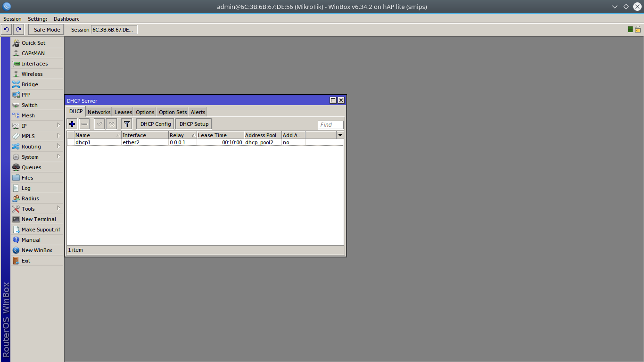Open the column selector dropdown arrow
This screenshot has height=362, width=644.
pyautogui.click(x=340, y=135)
